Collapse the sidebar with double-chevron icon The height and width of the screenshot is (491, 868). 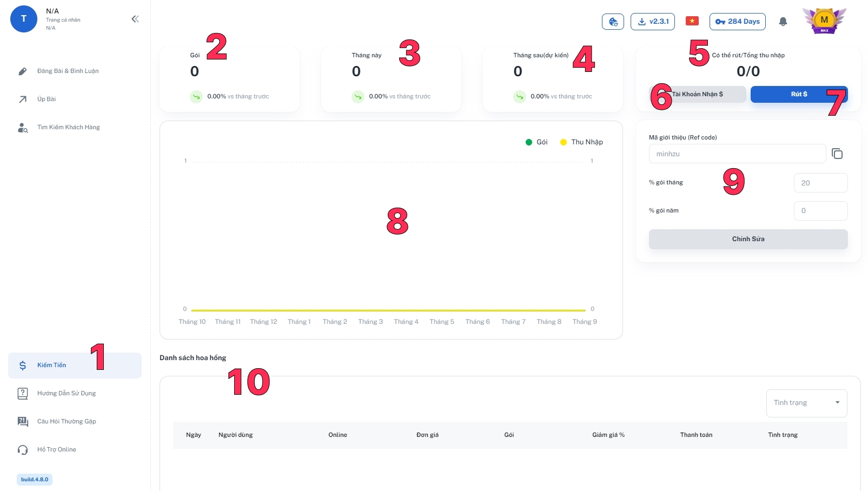pyautogui.click(x=135, y=19)
